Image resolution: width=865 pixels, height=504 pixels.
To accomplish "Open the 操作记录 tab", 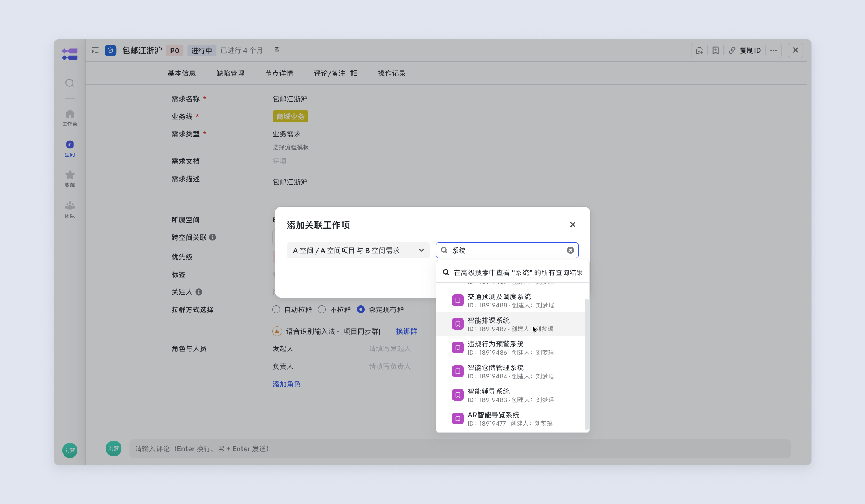I will [392, 73].
